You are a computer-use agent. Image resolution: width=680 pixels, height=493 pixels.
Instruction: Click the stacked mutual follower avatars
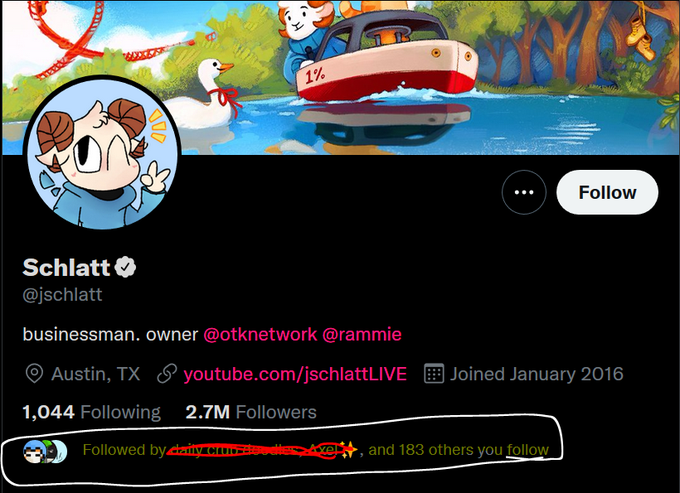coord(45,451)
